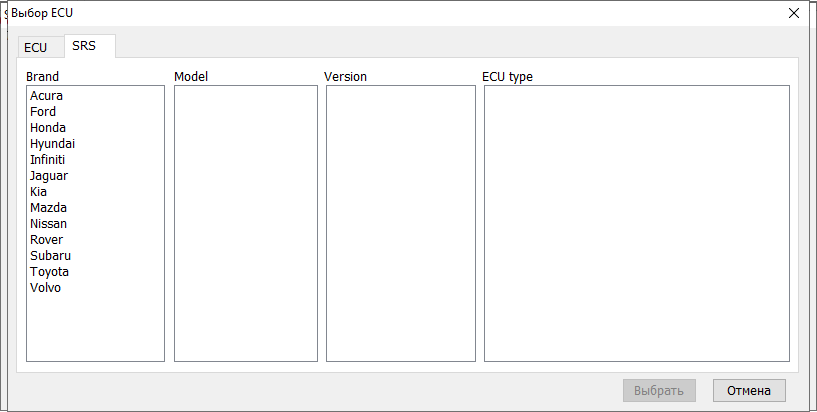Select Acura in the Brand list
This screenshot has width=817, height=412.
tap(47, 96)
